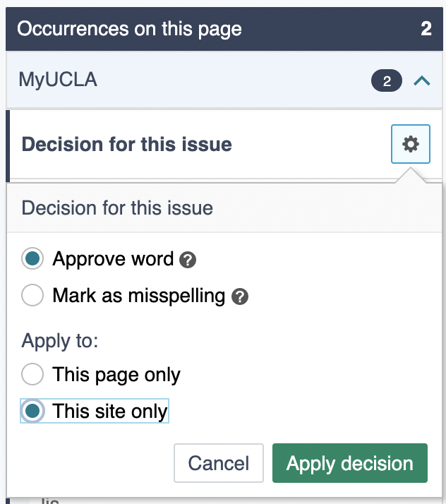
Task: Click the Apply to: label
Action: pos(60,341)
